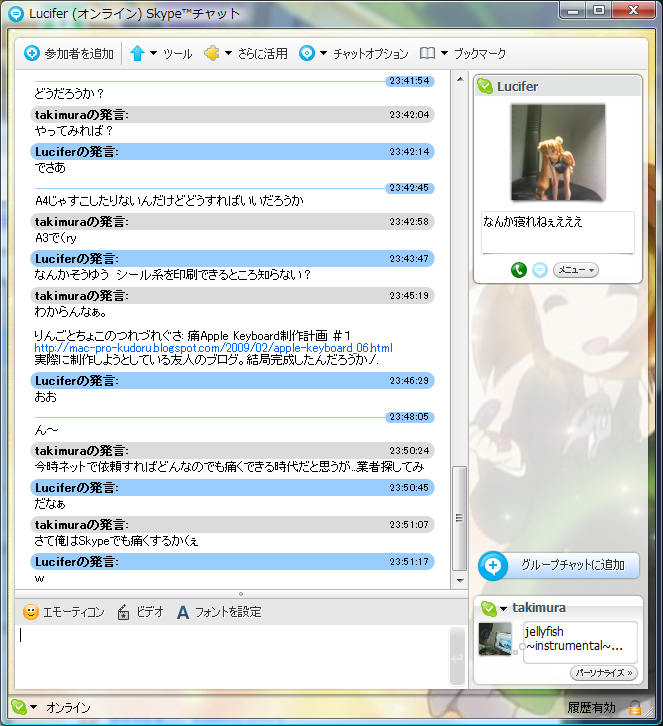This screenshot has height=726, width=663.
Task: Click the takimura name label
Action: click(539, 607)
